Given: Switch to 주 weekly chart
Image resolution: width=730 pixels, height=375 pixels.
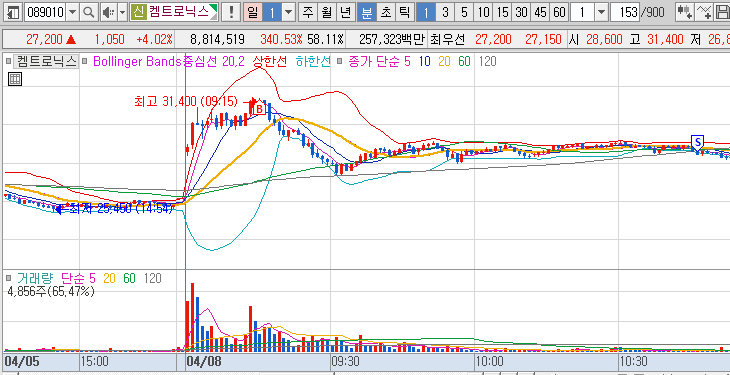Looking at the screenshot, I should [x=307, y=13].
